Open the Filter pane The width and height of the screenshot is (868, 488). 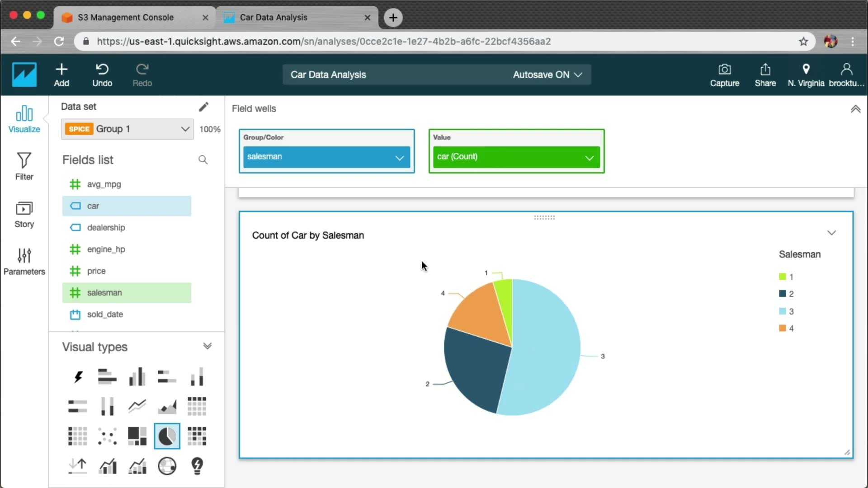[x=24, y=166]
